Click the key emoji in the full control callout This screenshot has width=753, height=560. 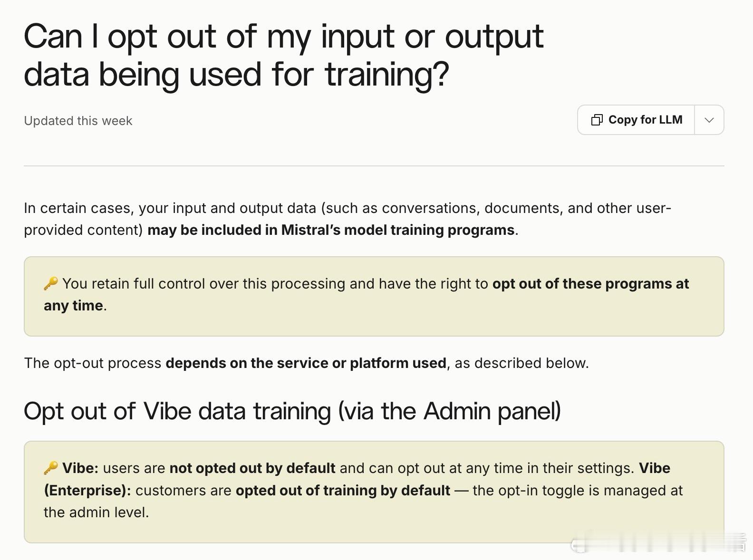pos(51,283)
